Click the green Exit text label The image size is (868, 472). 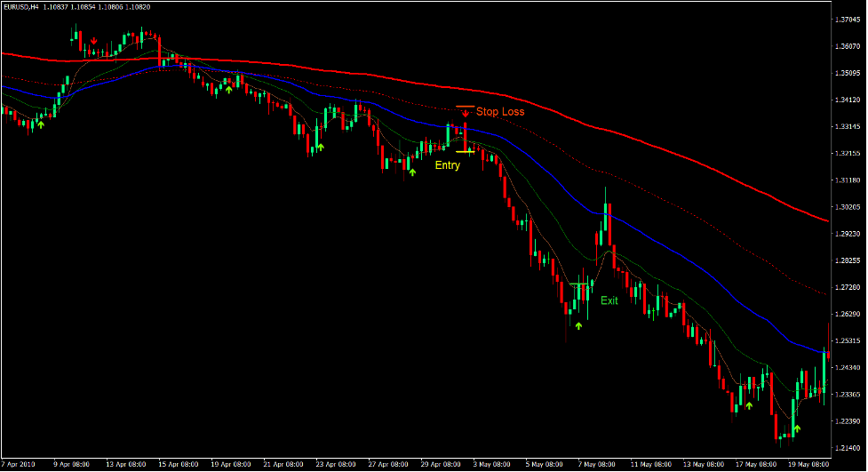pos(609,300)
